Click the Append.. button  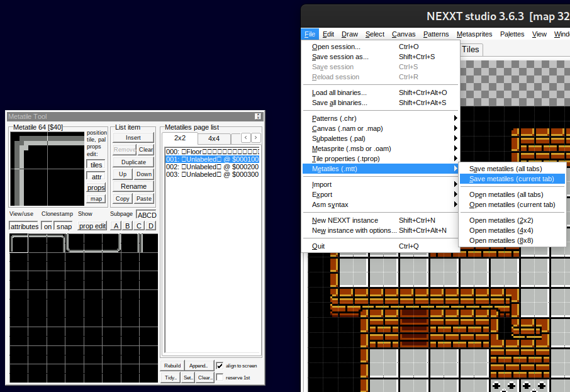tap(198, 366)
